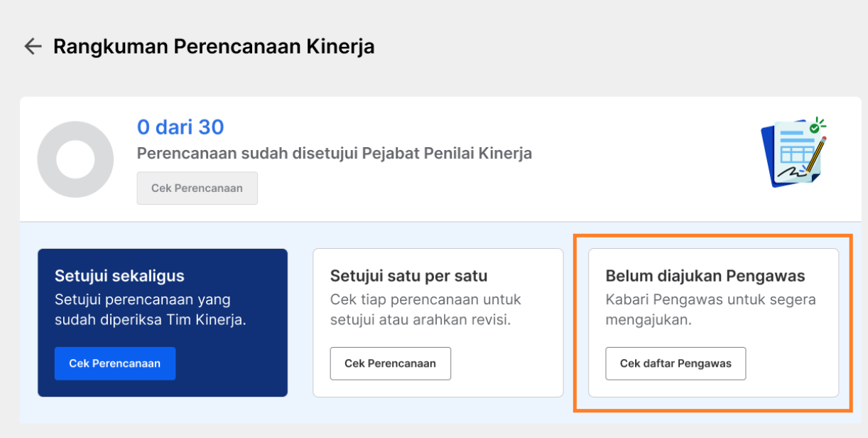The height and width of the screenshot is (438, 868).
Task: Click the grey donut progress chart
Action: coord(75,159)
